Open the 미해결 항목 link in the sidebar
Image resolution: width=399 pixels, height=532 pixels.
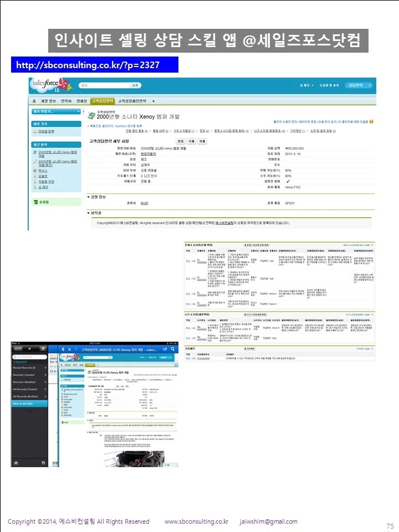coord(46,131)
